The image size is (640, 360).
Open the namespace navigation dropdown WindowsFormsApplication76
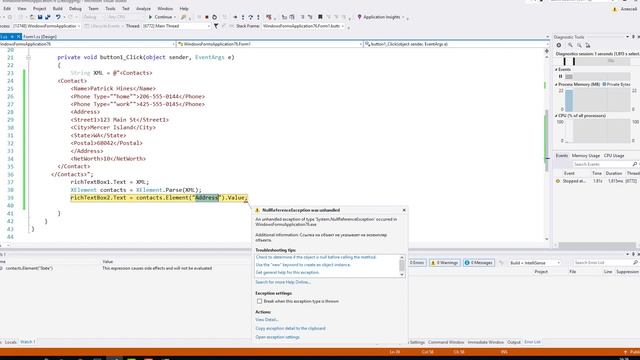87,44
